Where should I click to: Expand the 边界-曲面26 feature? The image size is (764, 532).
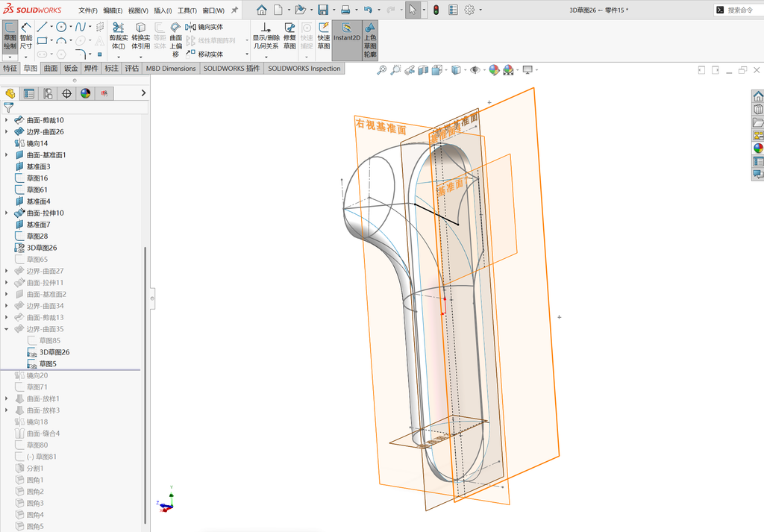6,131
